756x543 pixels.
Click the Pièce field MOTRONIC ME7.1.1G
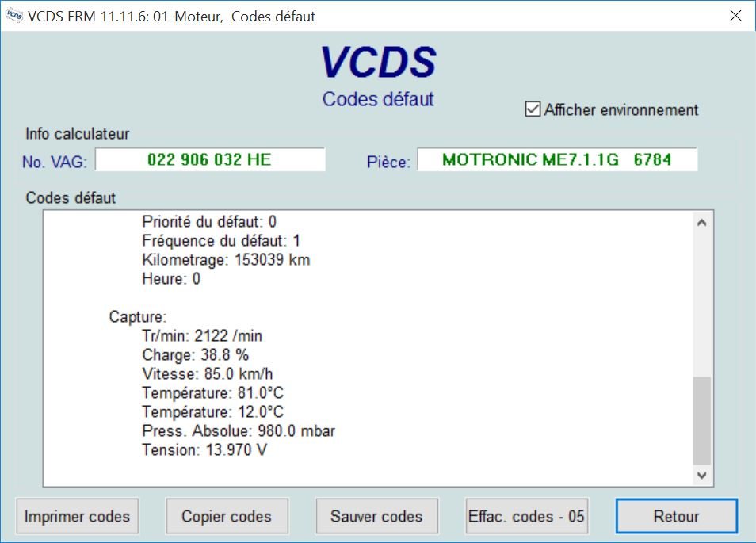click(x=557, y=159)
